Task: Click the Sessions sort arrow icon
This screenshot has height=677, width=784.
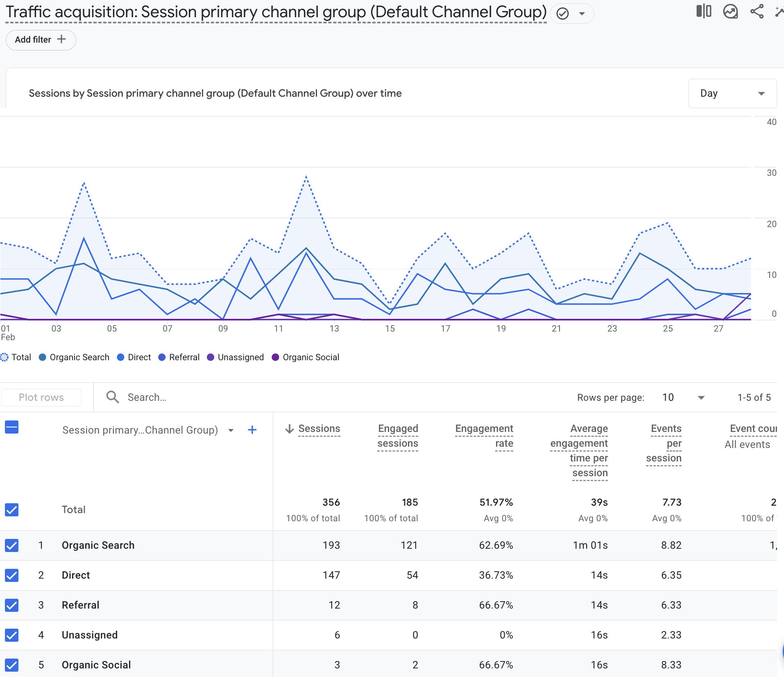Action: coord(290,429)
